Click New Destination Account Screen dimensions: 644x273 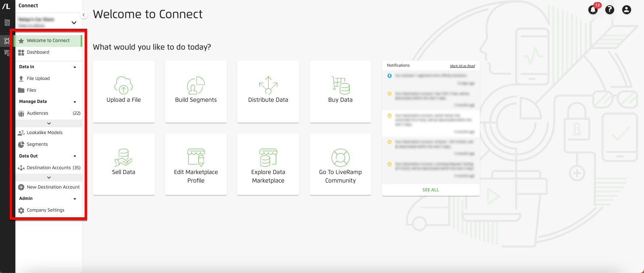(x=48, y=187)
